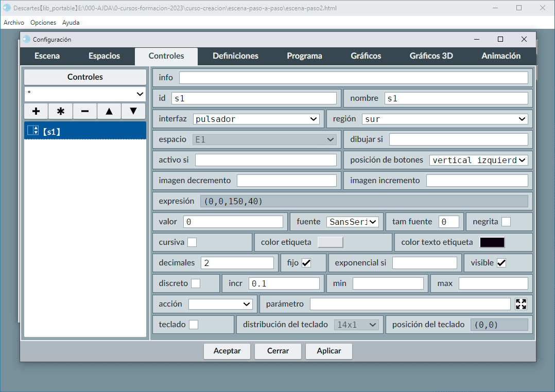Image resolution: width=555 pixels, height=392 pixels.
Task: Toggle the visible checkbox off
Action: click(501, 263)
